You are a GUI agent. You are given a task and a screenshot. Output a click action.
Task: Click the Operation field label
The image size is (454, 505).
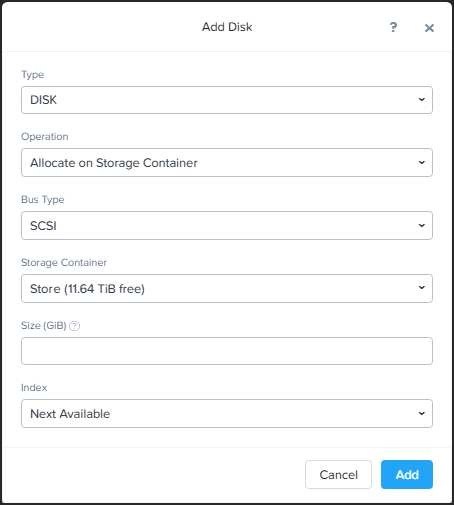pyautogui.click(x=45, y=137)
